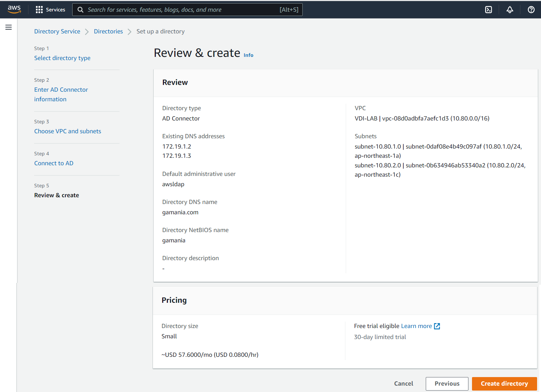The width and height of the screenshot is (541, 392).
Task: Open the Directories breadcrumb link
Action: [108, 31]
